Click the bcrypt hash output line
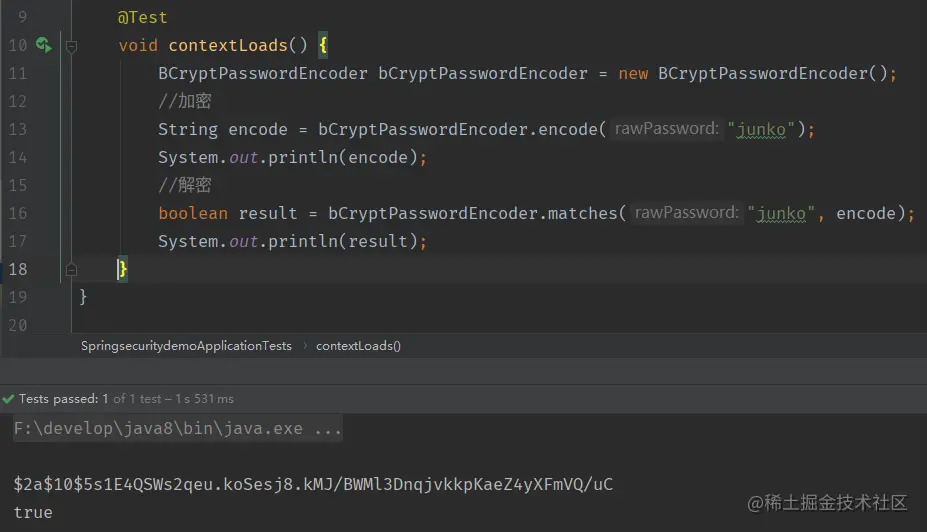Viewport: 927px width, 532px height. 313,484
